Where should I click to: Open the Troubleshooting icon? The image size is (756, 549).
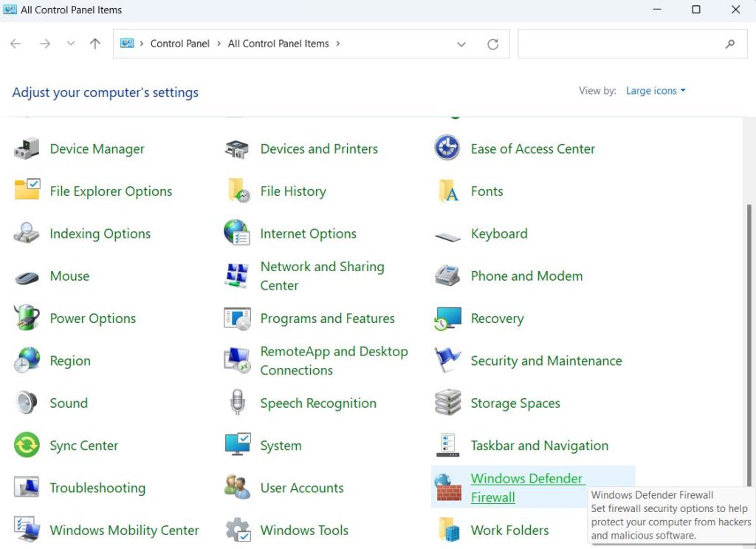[27, 487]
